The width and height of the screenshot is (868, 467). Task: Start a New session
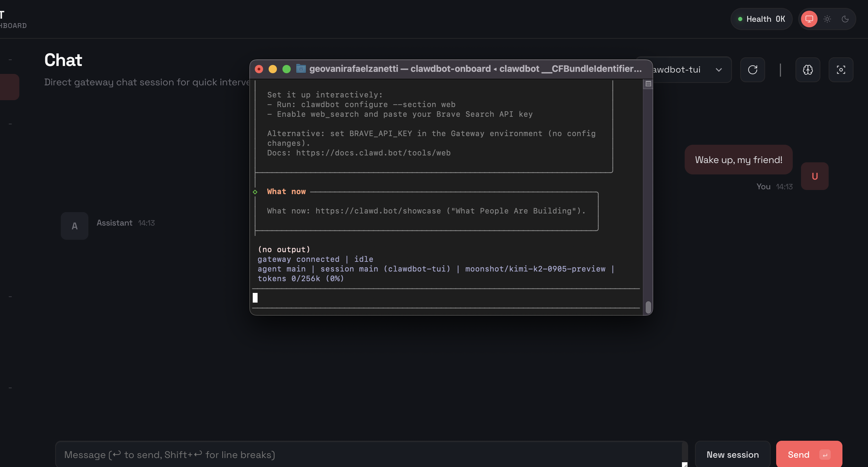pos(732,455)
